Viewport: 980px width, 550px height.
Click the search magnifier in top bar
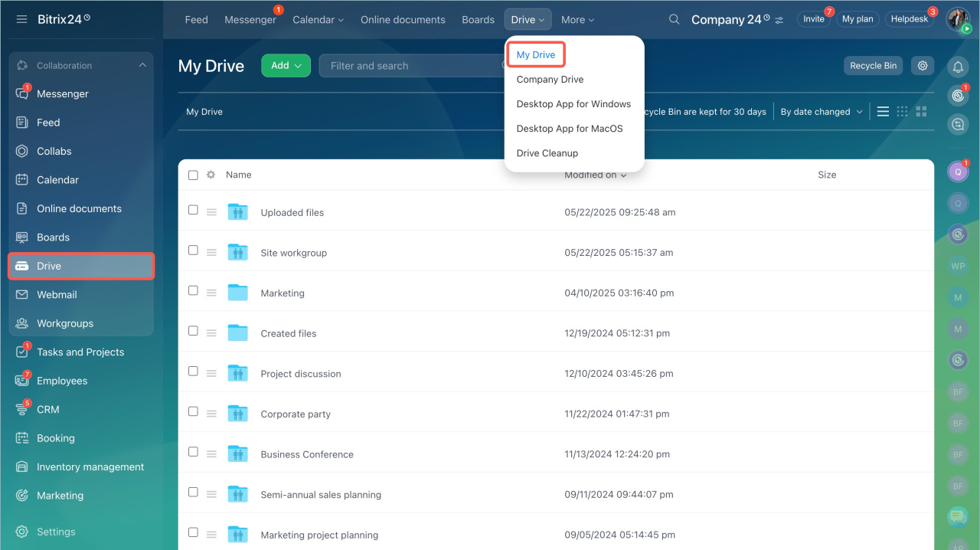pos(674,20)
